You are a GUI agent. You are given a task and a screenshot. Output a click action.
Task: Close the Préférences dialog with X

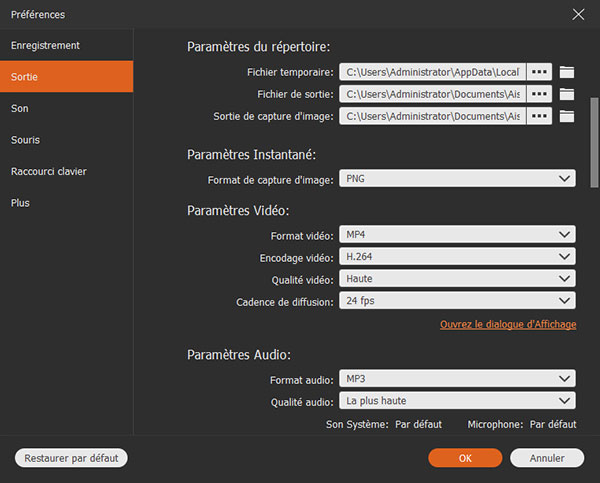(577, 14)
